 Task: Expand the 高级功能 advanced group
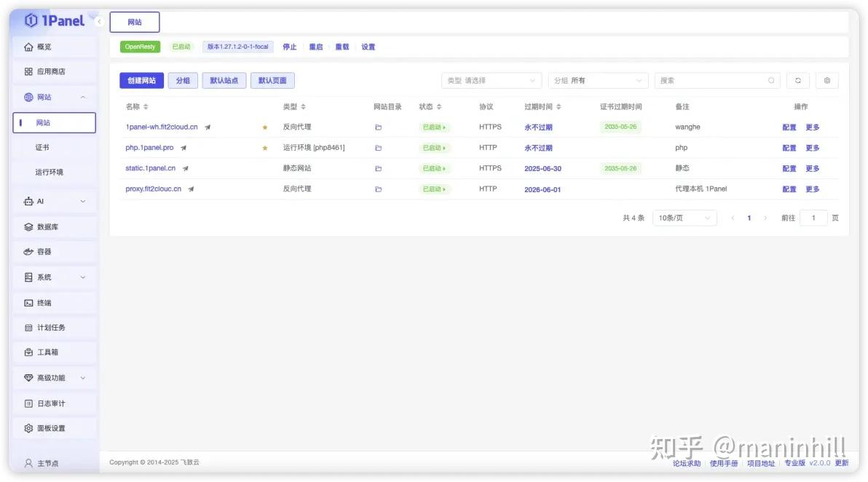54,378
